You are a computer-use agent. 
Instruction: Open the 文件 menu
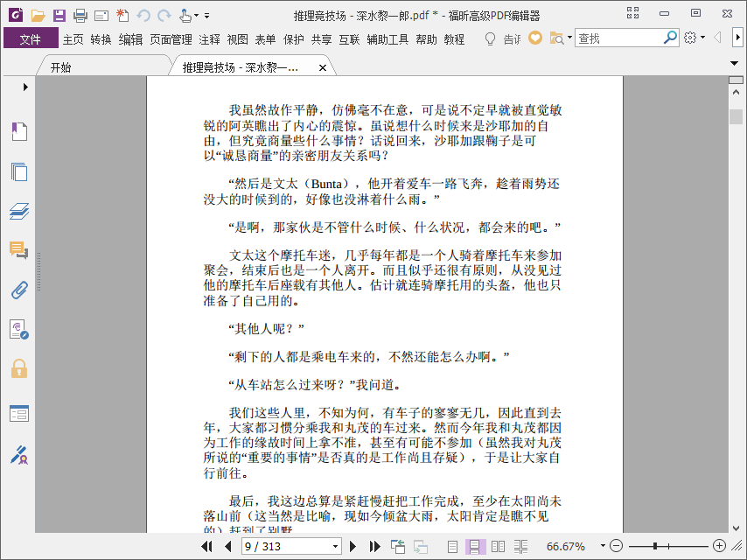point(31,39)
